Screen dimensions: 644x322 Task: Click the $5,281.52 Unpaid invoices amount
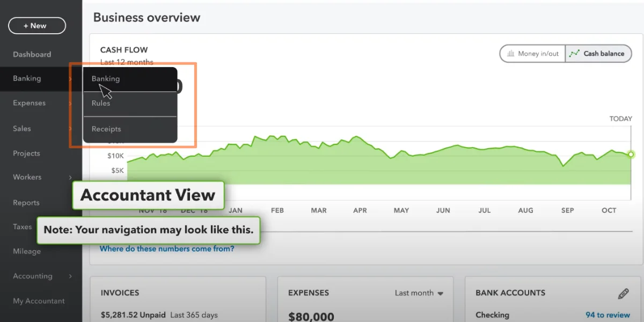134,315
